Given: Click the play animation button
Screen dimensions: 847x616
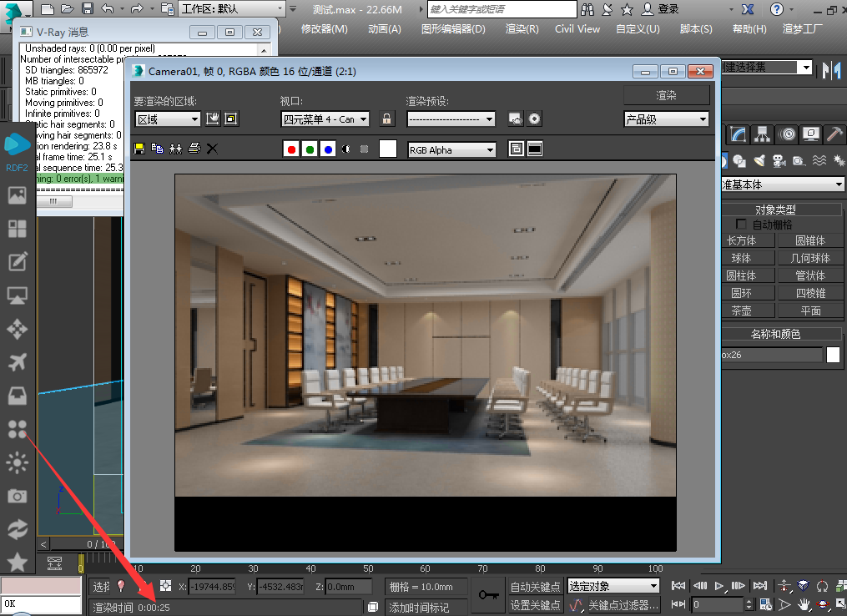Looking at the screenshot, I should pyautogui.click(x=719, y=586).
